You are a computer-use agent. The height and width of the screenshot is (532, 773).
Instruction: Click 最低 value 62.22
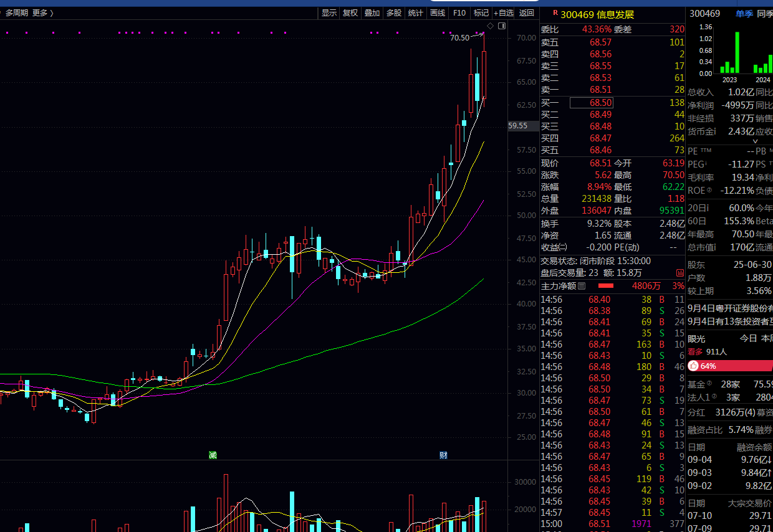pos(673,187)
